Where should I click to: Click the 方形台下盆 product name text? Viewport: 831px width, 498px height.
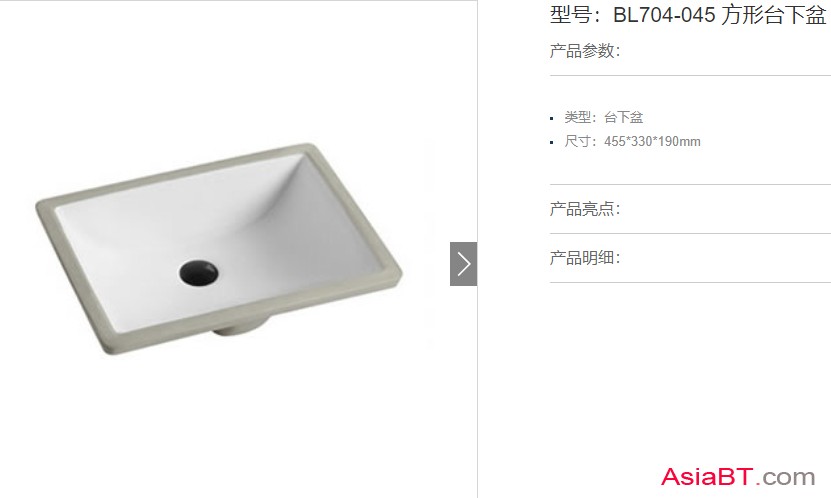(774, 15)
